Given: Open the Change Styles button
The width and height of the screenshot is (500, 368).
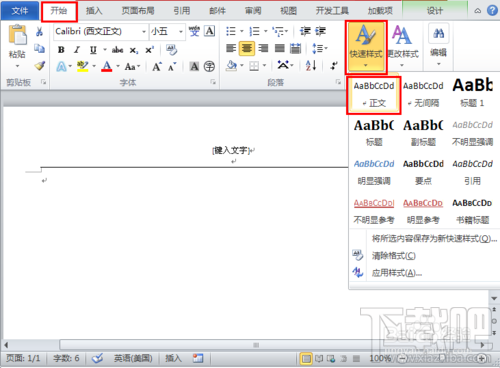Looking at the screenshot, I should 403,47.
